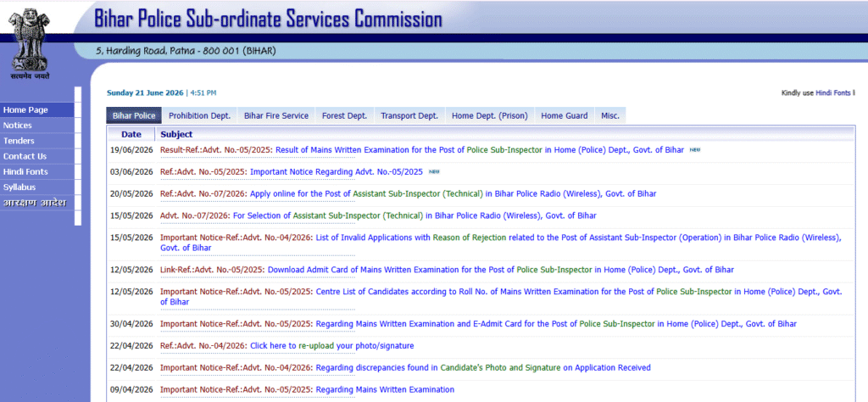Open the Forest Dept. tab
The image size is (868, 402).
(344, 115)
